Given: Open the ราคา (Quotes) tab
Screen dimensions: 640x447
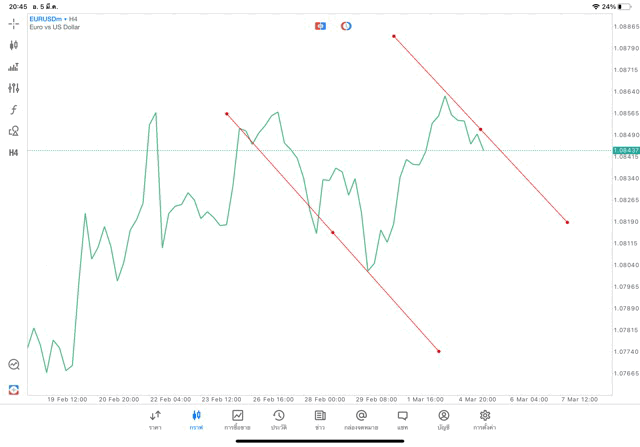Looking at the screenshot, I should (155, 420).
